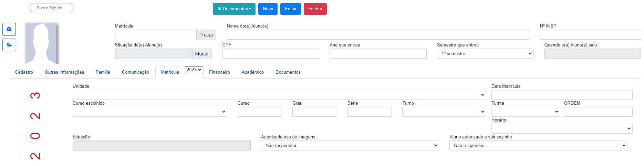Click the Ano que entrou field

click(378, 53)
